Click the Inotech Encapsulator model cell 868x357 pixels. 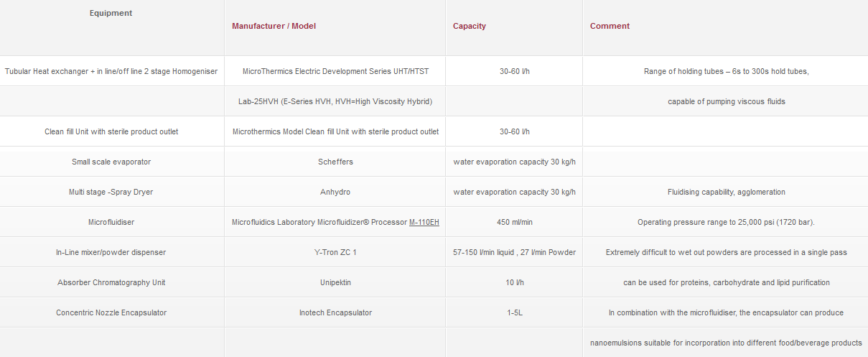coord(335,313)
